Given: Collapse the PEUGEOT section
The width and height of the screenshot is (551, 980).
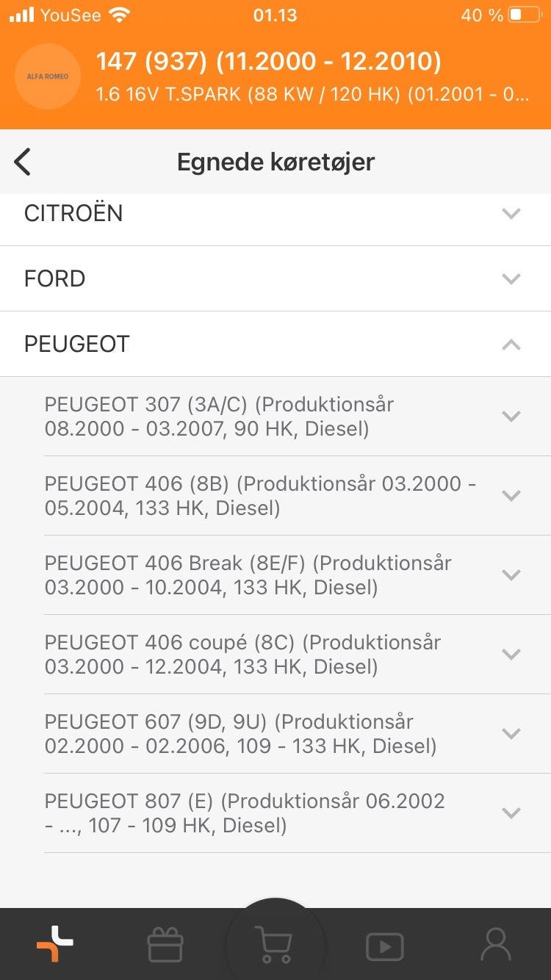Looking at the screenshot, I should coord(511,345).
